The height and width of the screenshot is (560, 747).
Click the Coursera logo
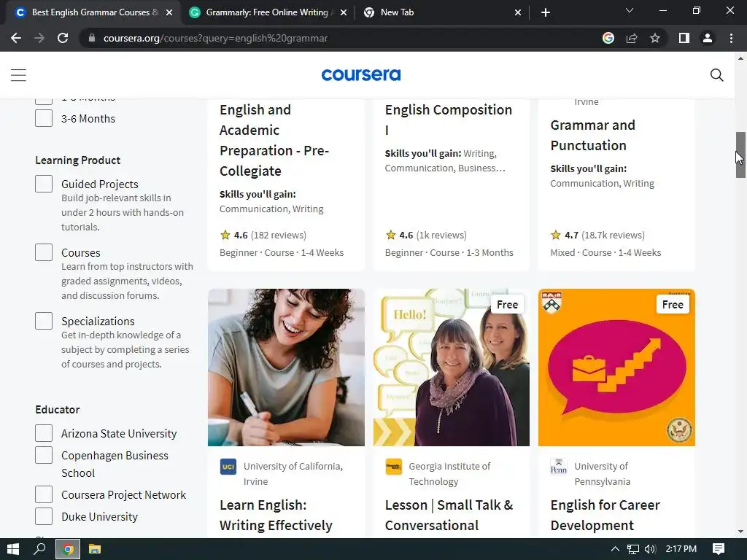pos(361,75)
